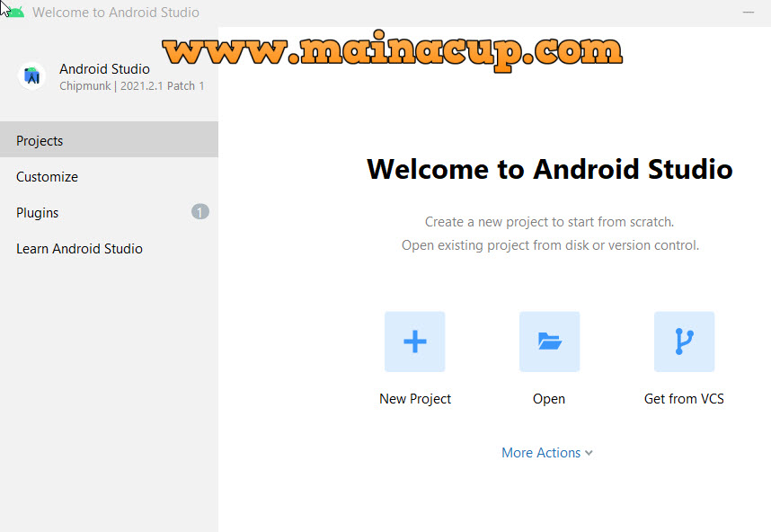
Task: Minimize the Welcome window
Action: [x=748, y=12]
